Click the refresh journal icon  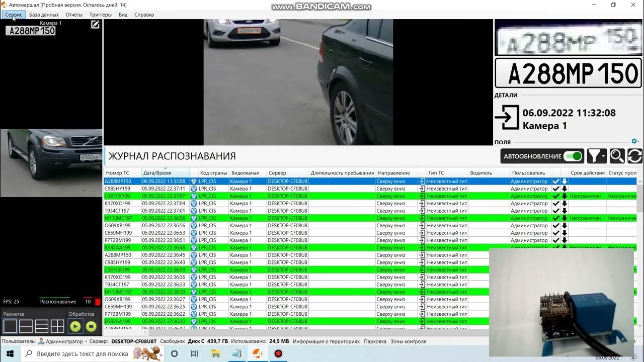[634, 156]
